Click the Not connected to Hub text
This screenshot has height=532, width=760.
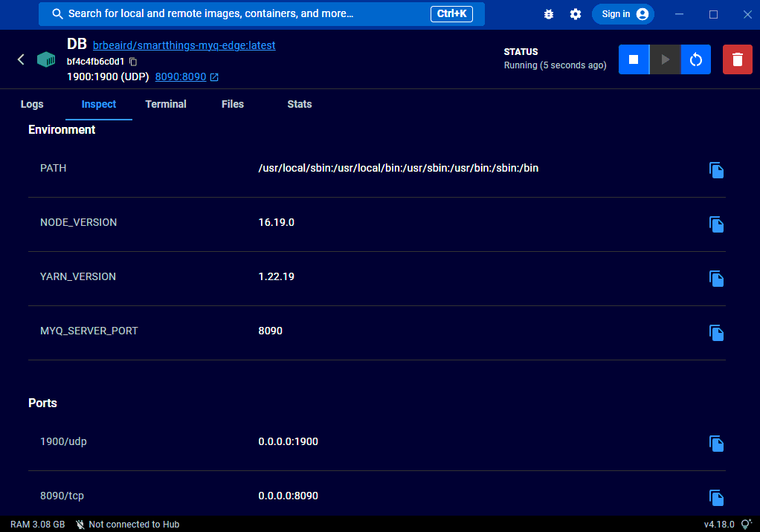click(134, 525)
